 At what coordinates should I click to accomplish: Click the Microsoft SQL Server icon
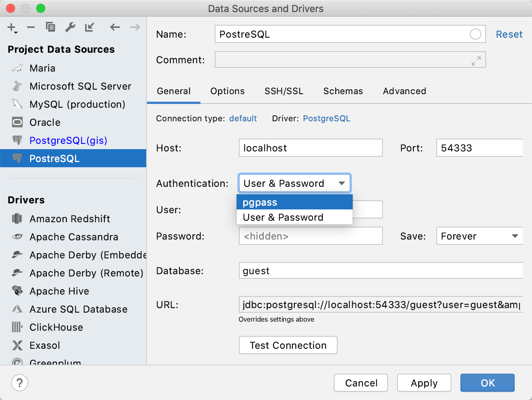[17, 86]
